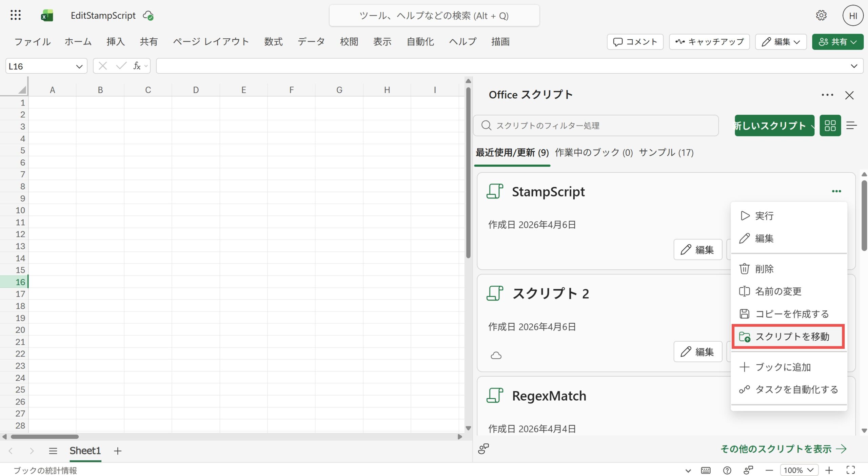Add a new sheet with plus icon
The image size is (868, 476).
[118, 451]
